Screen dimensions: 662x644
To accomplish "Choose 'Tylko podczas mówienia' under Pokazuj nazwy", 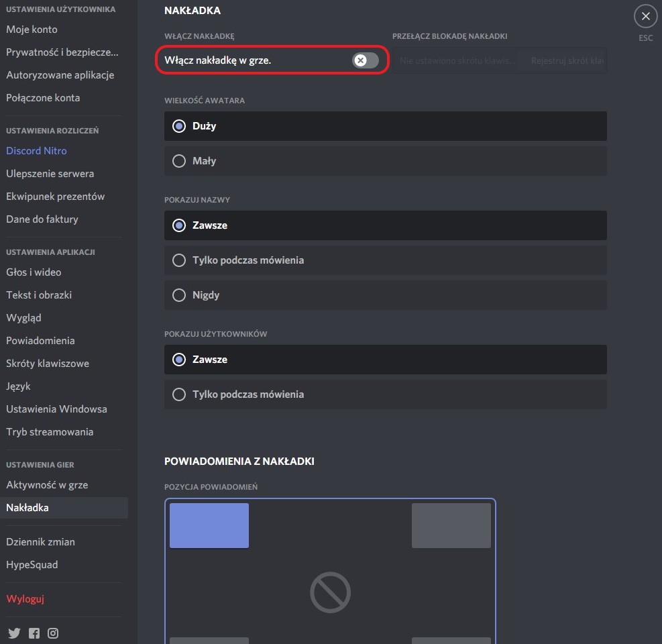I will pyautogui.click(x=385, y=260).
